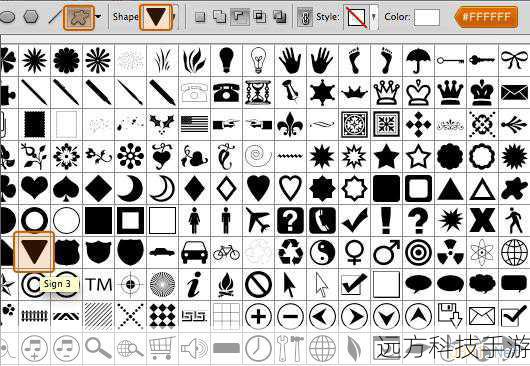The height and width of the screenshot is (366, 530).
Task: Pick the solid light bulb shape
Action: [226, 60]
